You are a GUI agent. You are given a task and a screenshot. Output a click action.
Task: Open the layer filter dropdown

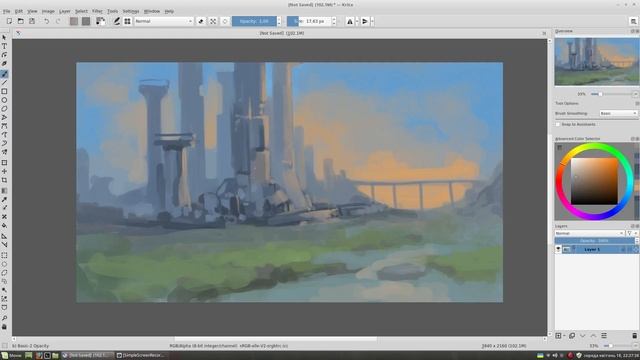(x=631, y=233)
